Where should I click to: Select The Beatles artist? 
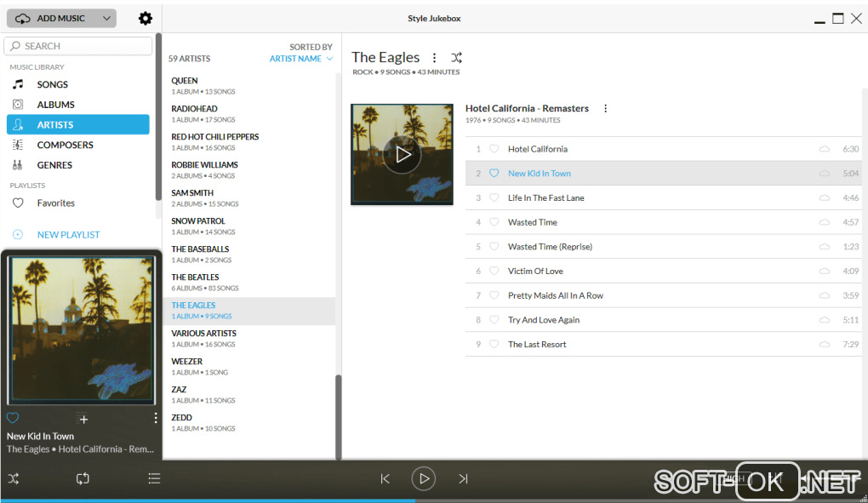[x=249, y=283]
